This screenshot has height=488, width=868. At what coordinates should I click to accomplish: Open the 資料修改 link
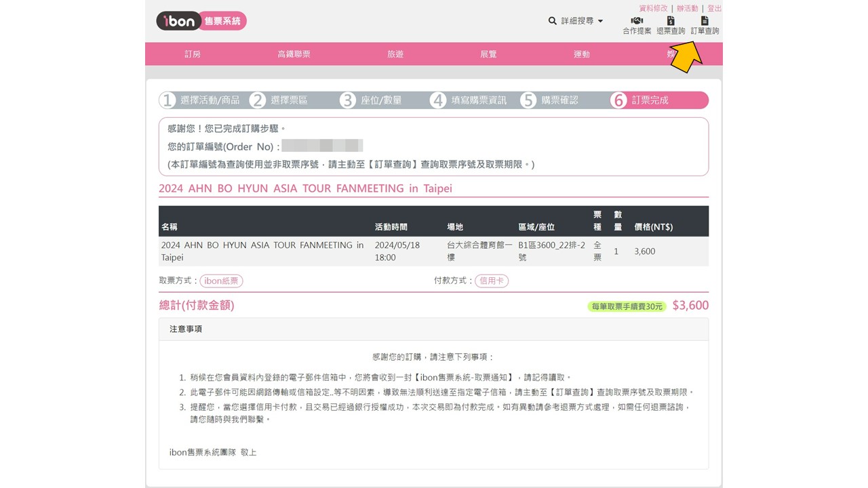(653, 8)
